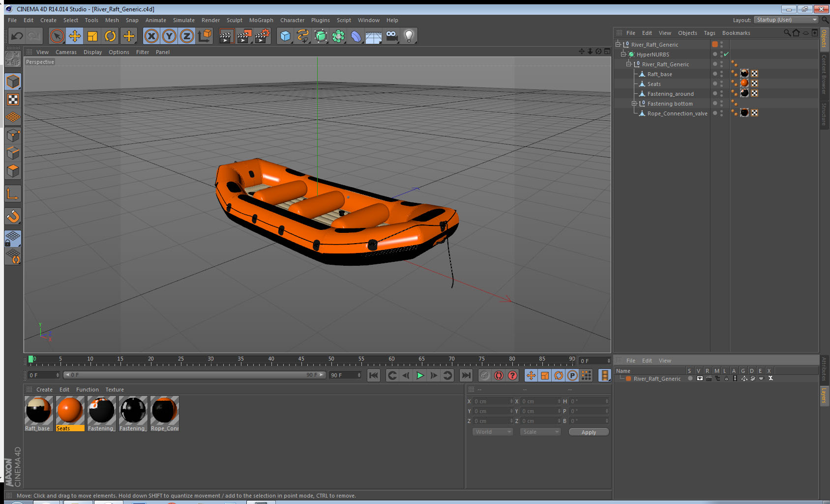Enable Texture mode in left toolbar
This screenshot has width=830, height=504.
pyautogui.click(x=13, y=100)
